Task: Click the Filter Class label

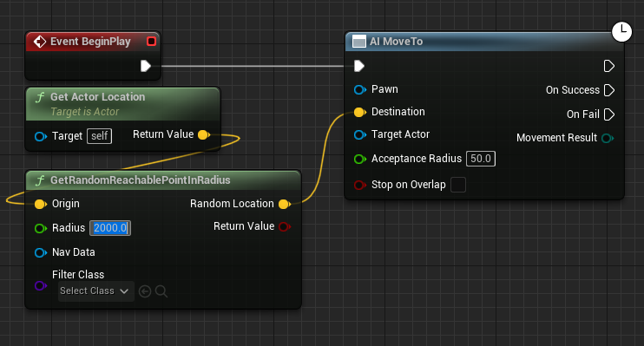Action: pyautogui.click(x=78, y=275)
